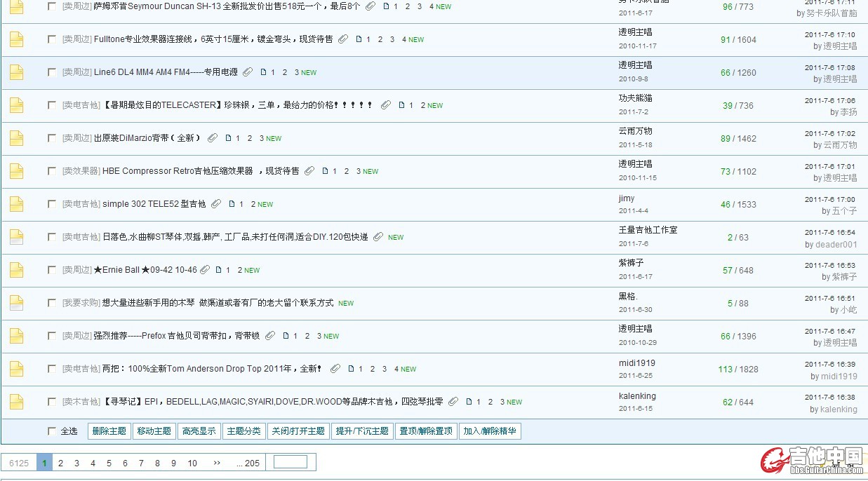The width and height of the screenshot is (868, 481).
Task: Click attachment paperclip on HBE Compressor thread
Action: 309,171
